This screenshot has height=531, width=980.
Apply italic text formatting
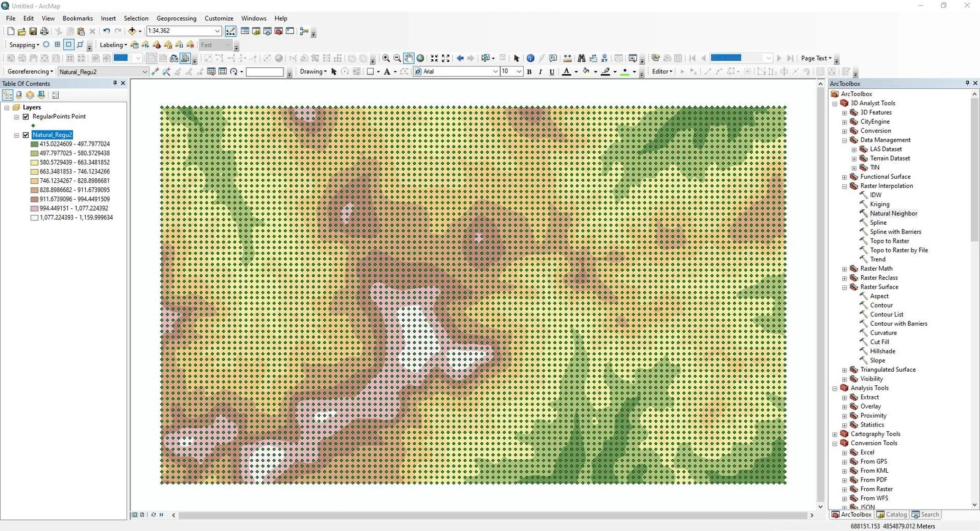[x=540, y=72]
